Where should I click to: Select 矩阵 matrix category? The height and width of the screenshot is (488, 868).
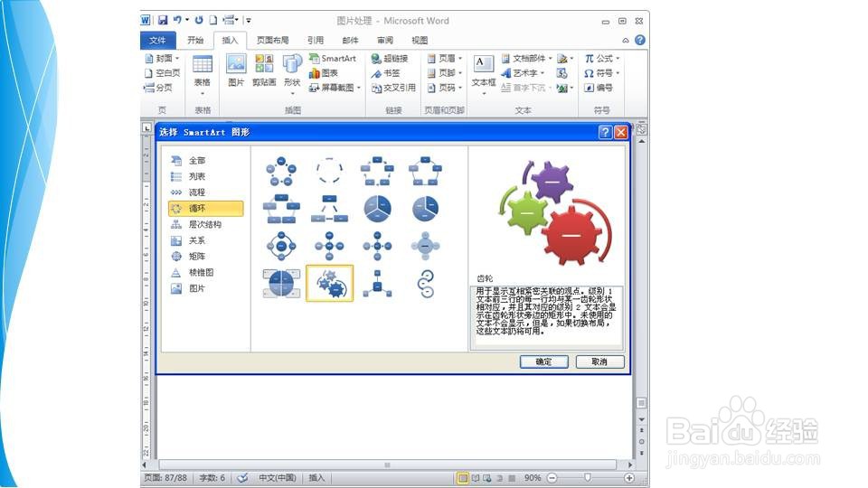click(205, 256)
